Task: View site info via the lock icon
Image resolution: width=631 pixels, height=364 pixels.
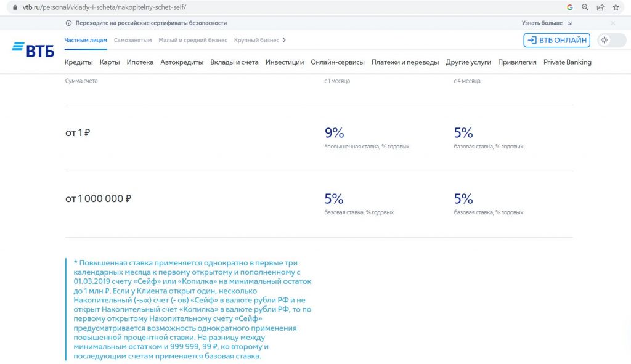Action: click(x=15, y=7)
